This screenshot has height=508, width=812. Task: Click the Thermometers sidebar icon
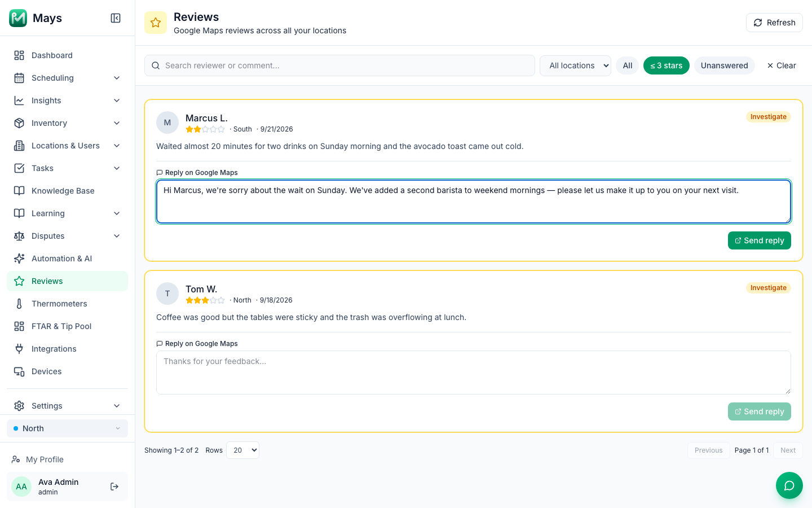(19, 304)
